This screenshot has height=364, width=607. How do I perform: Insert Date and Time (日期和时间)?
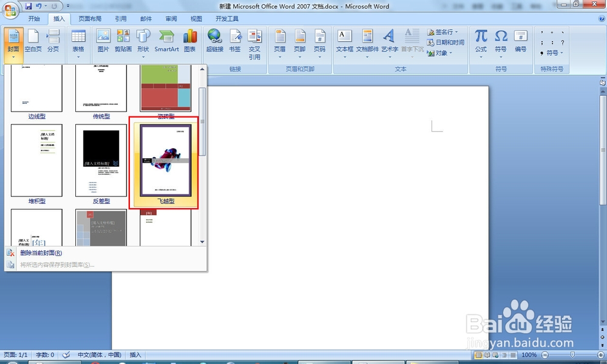[x=446, y=42]
